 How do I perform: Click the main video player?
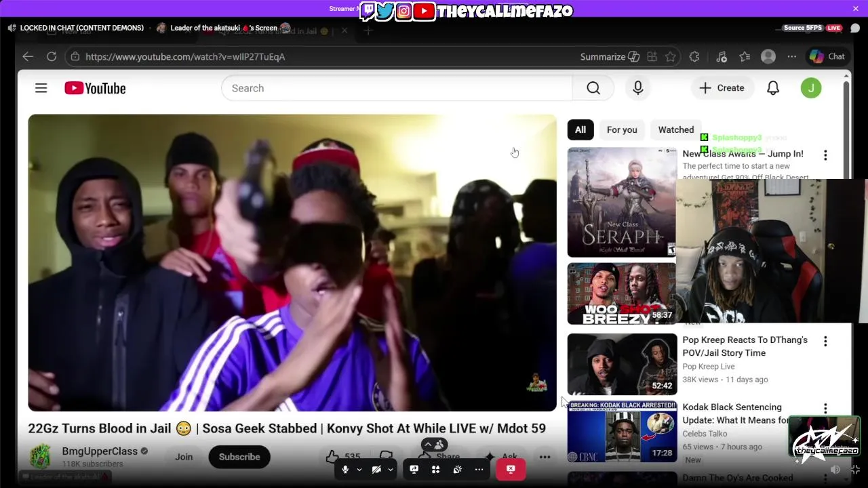click(x=292, y=263)
